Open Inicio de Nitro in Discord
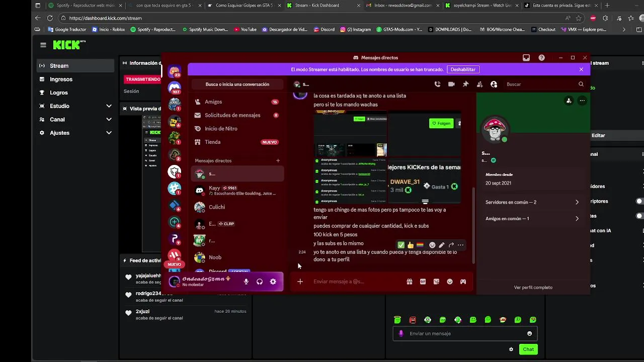 click(237, 129)
